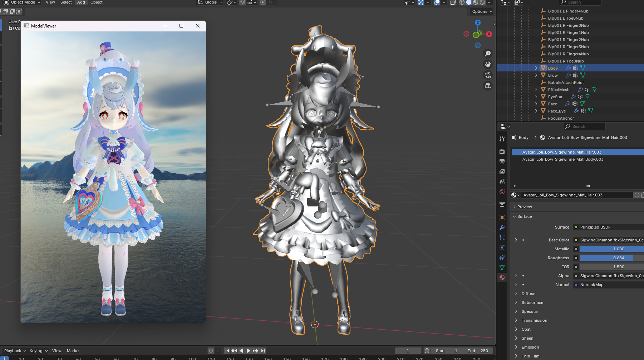The width and height of the screenshot is (644, 360).
Task: Open the Physics properties tab
Action: click(502, 247)
